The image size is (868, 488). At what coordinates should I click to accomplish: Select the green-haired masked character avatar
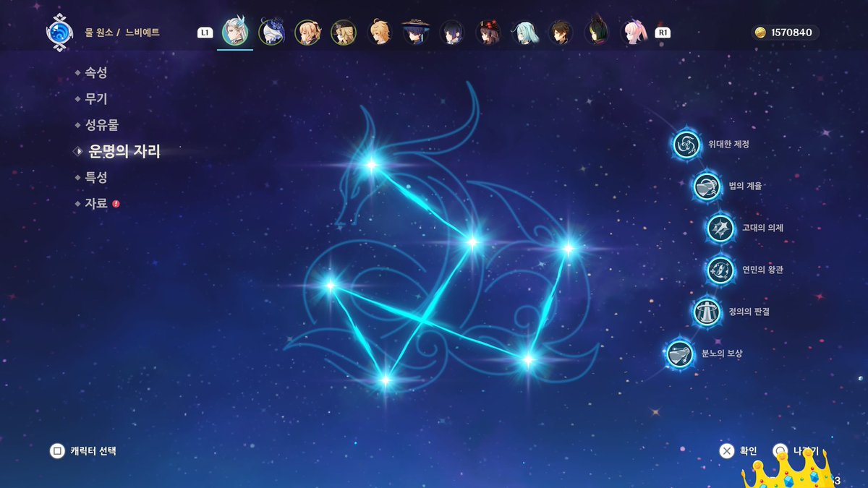(x=597, y=33)
